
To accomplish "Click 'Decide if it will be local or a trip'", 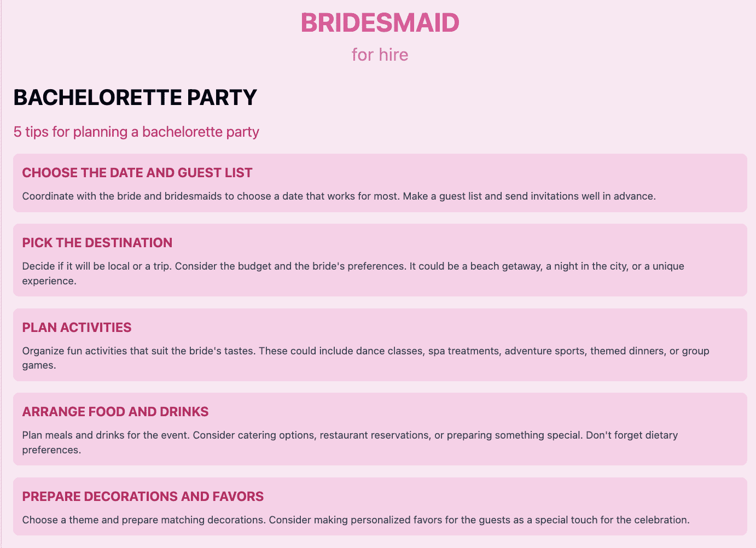I will coord(97,266).
